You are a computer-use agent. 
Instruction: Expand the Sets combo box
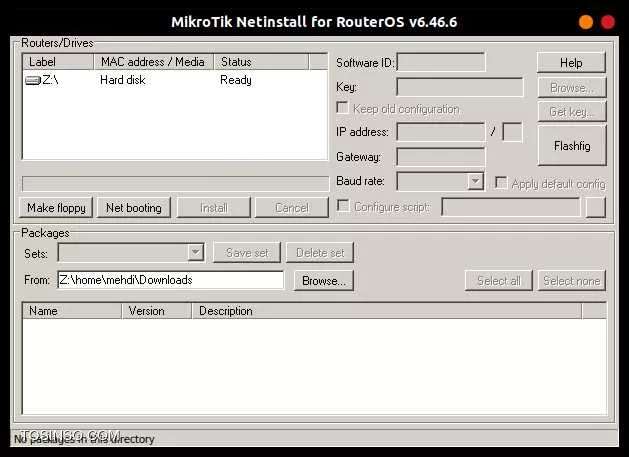pos(195,252)
